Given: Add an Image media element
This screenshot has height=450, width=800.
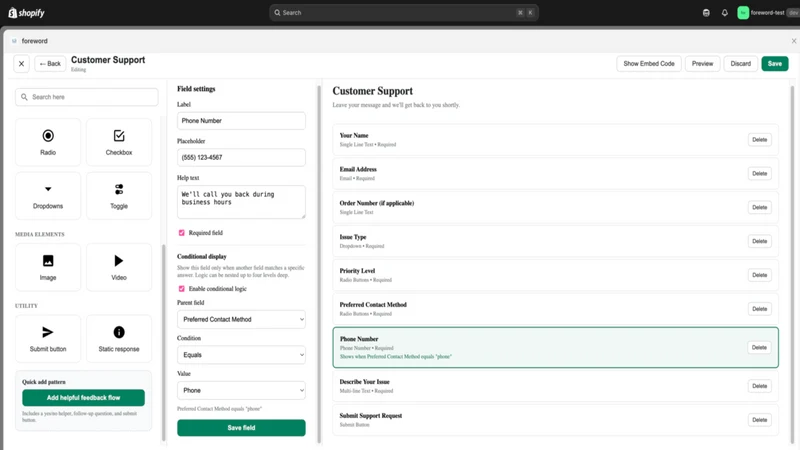Looking at the screenshot, I should tap(48, 267).
